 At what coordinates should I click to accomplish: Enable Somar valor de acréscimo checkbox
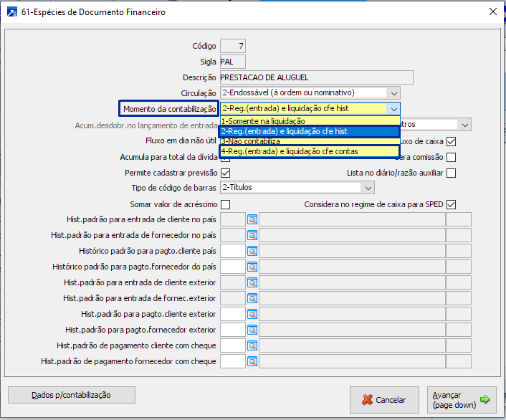pos(226,205)
